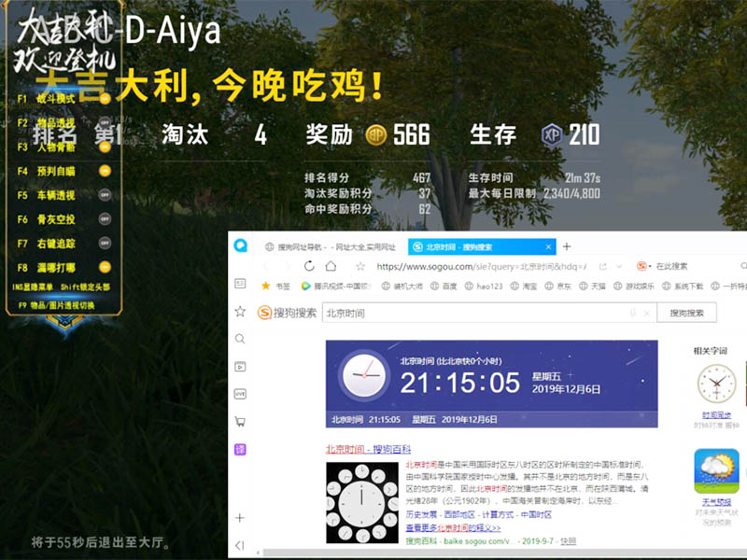
Task: Open the favorites star in browser sidebar
Action: coord(240,312)
